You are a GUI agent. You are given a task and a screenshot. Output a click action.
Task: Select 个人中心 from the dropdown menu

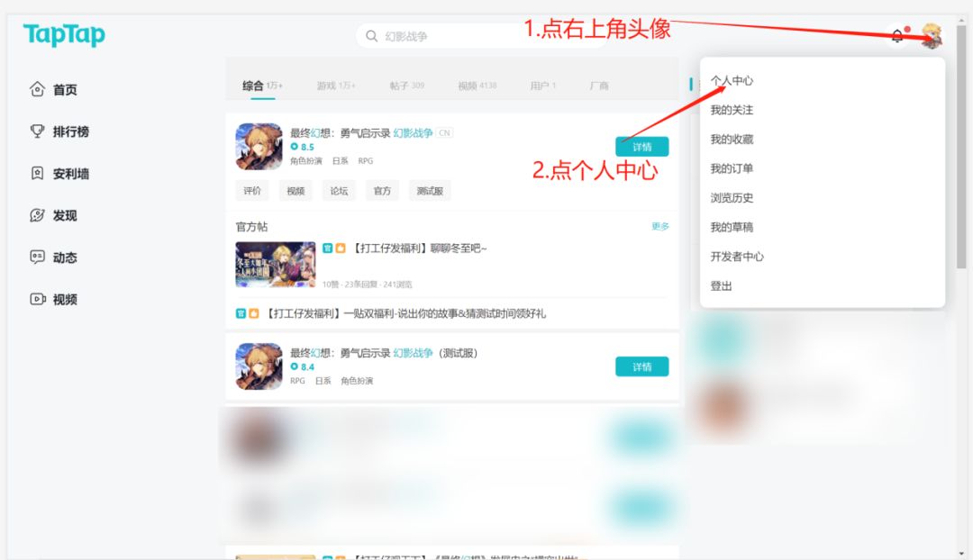click(x=732, y=81)
